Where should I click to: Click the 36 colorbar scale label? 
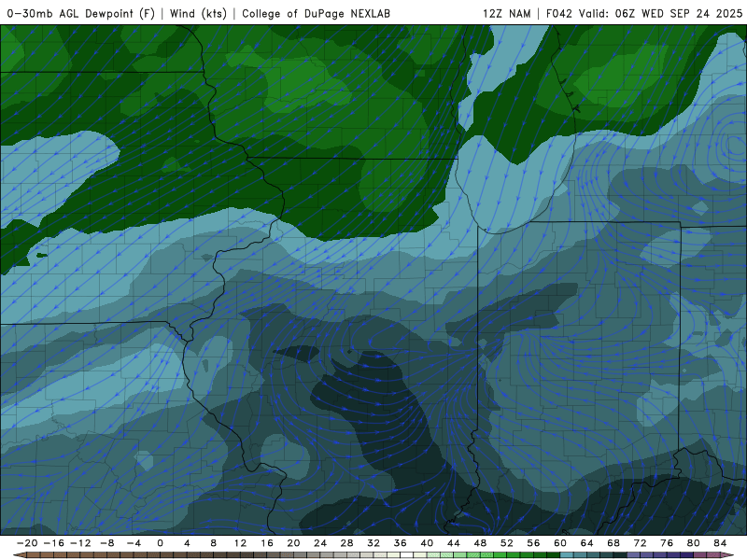click(401, 543)
